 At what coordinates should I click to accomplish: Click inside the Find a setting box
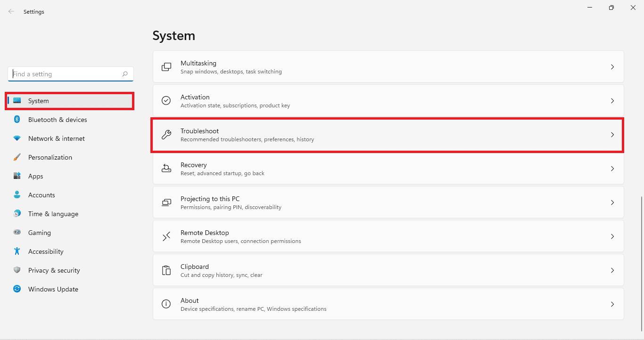coord(66,74)
